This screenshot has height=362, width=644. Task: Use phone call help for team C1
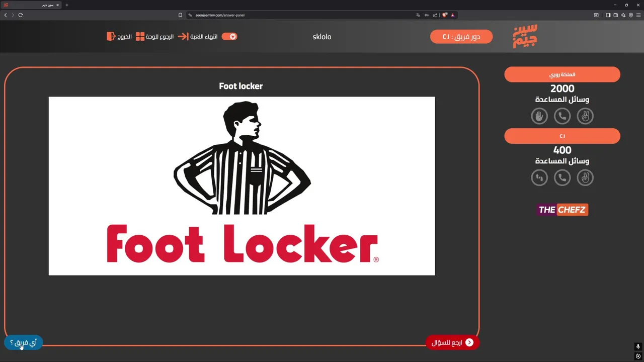562,177
